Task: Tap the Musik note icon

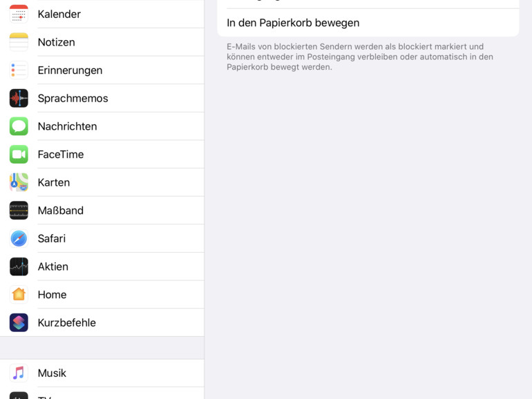Action: pyautogui.click(x=19, y=373)
